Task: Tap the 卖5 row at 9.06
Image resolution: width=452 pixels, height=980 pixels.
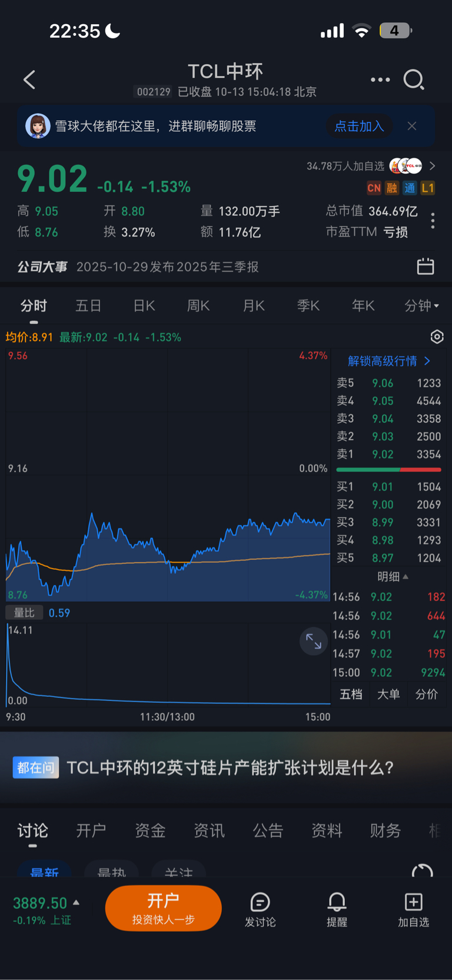Action: click(x=388, y=383)
